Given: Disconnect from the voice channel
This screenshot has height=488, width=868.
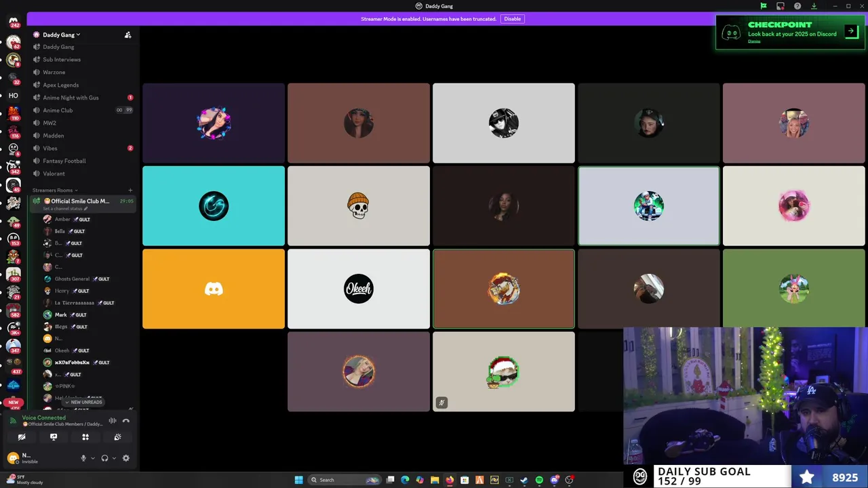Looking at the screenshot, I should tap(125, 421).
